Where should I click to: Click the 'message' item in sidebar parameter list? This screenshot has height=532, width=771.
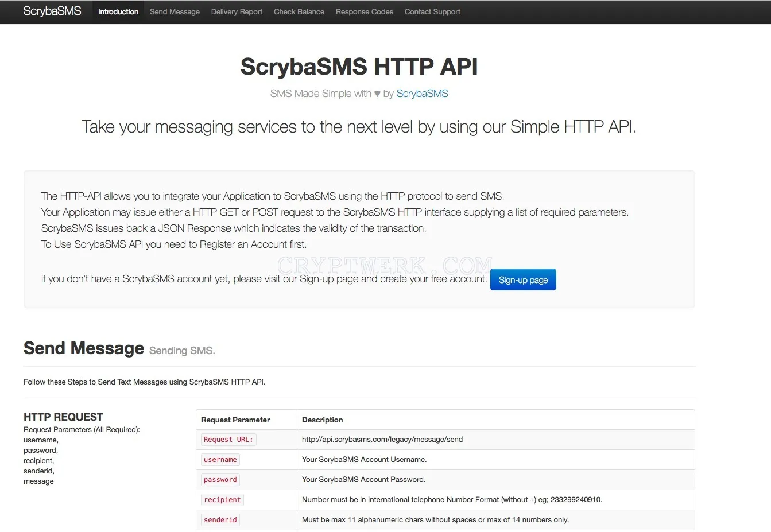[x=38, y=481]
